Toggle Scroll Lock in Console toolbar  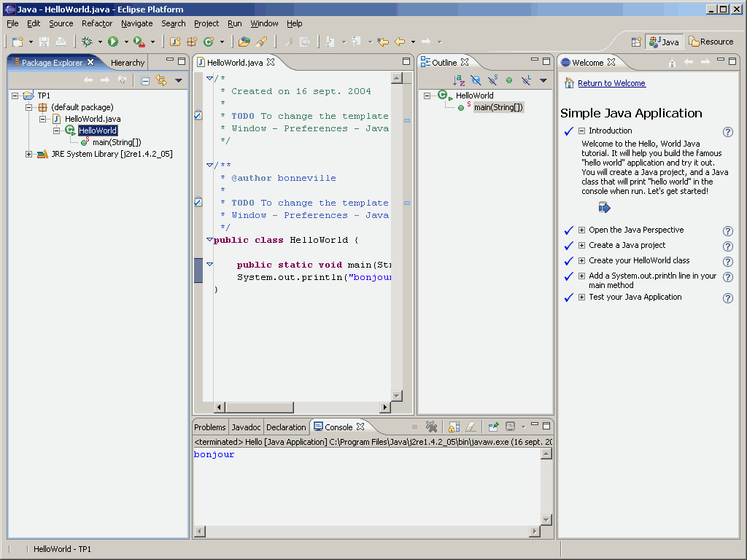(454, 427)
